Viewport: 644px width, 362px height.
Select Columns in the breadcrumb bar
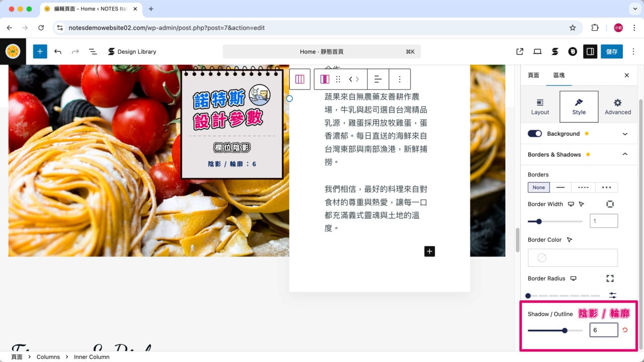(48, 356)
